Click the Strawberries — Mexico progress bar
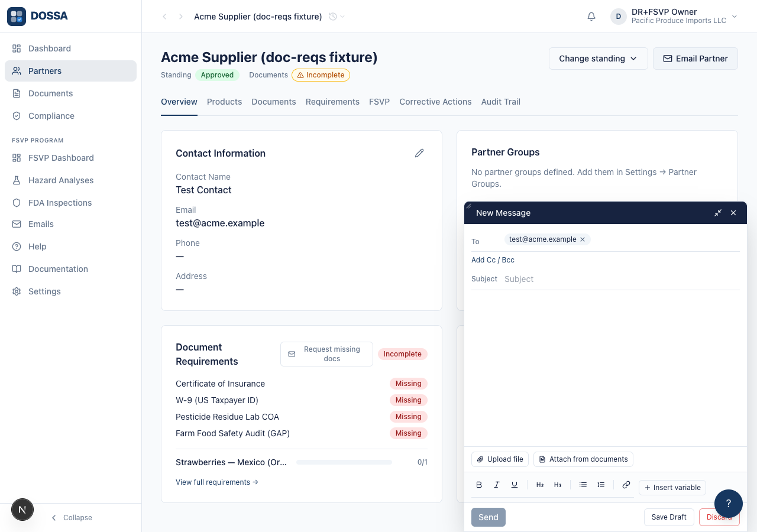This screenshot has width=757, height=532. click(344, 462)
